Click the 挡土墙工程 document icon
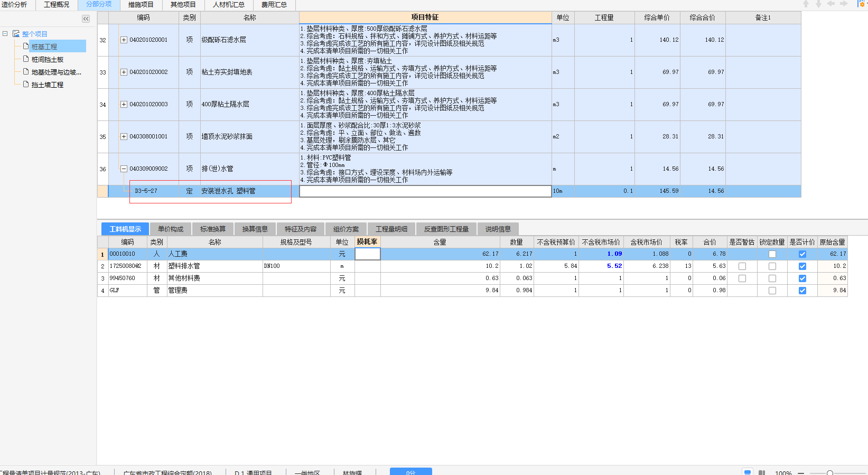The width and height of the screenshot is (868, 475). tap(26, 84)
